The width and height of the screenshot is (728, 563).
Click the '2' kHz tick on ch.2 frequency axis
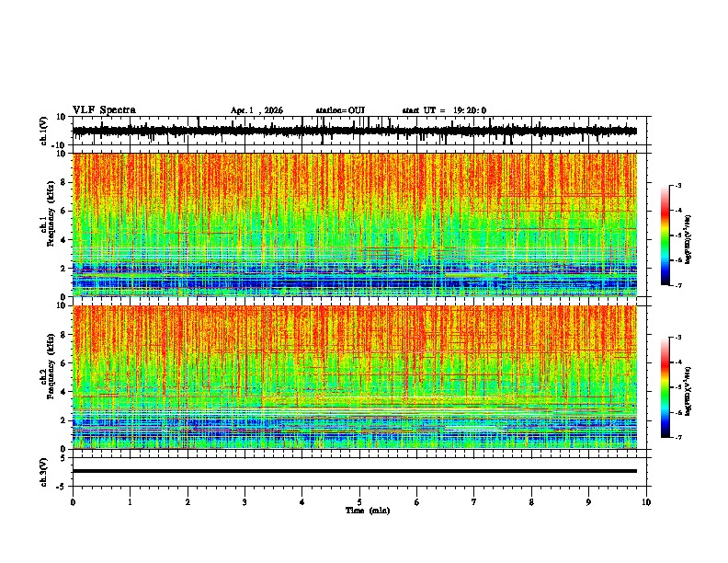pyautogui.click(x=63, y=420)
